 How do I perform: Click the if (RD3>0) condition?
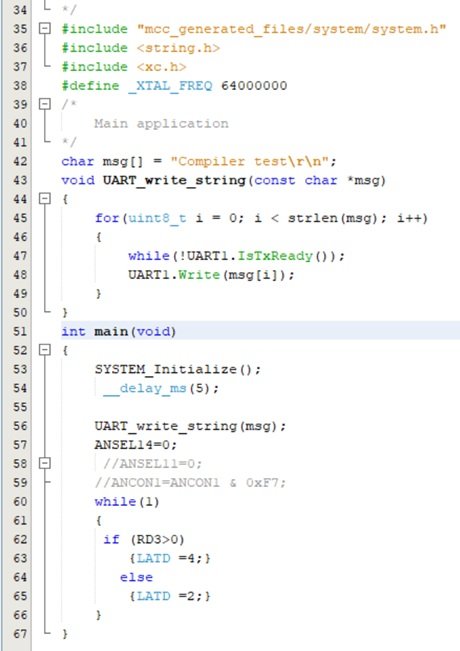pyautogui.click(x=144, y=539)
